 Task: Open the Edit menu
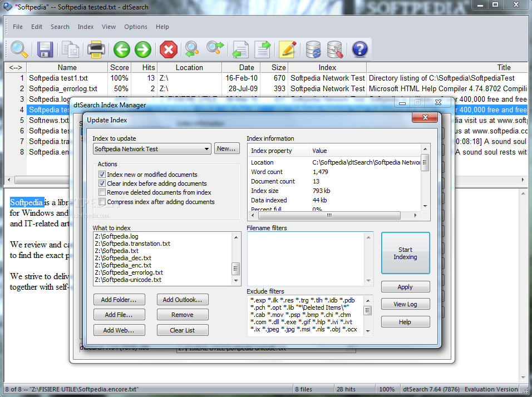(37, 27)
